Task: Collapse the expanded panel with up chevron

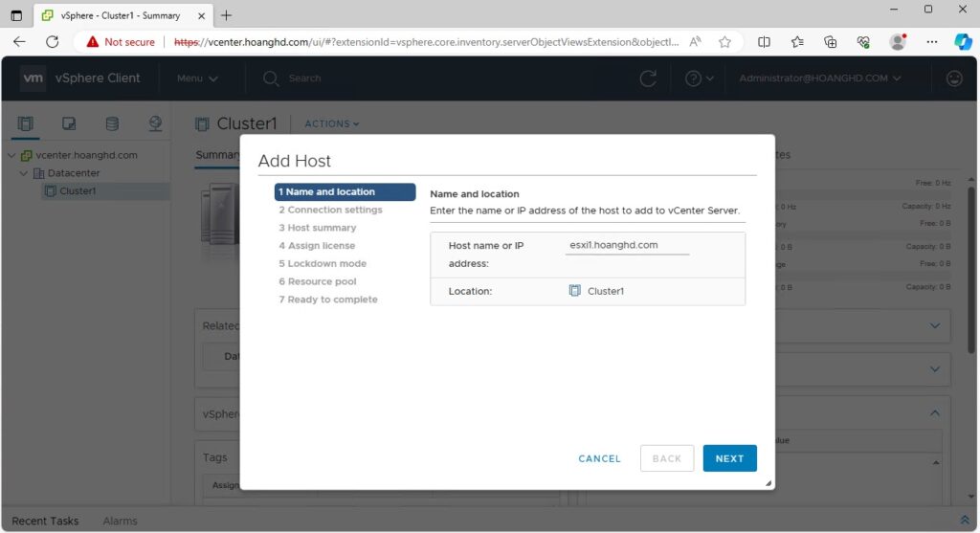Action: [934, 413]
